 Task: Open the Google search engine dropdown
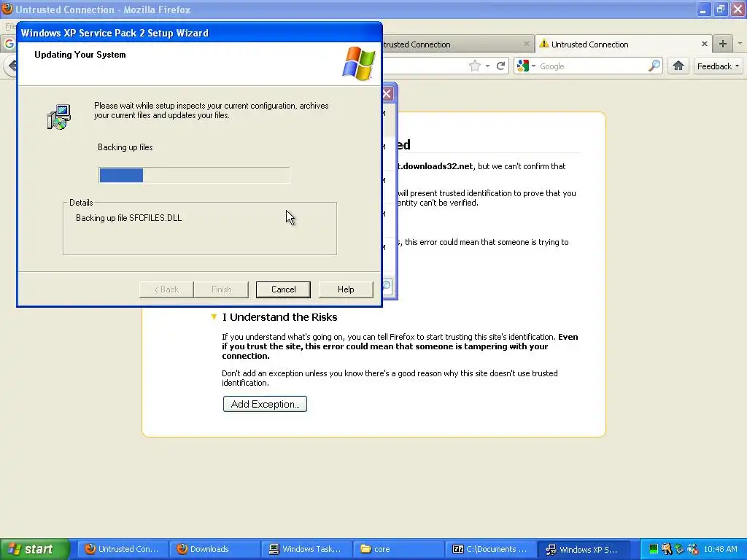click(534, 66)
